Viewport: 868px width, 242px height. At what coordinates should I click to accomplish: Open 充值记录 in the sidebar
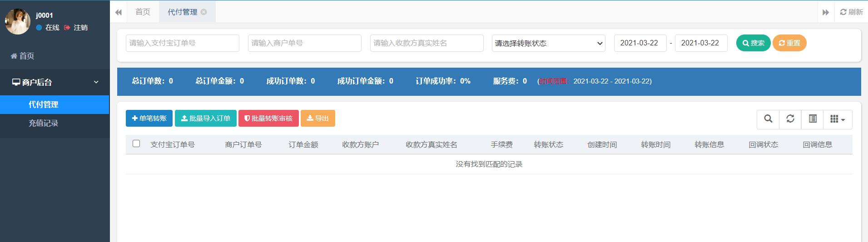44,123
